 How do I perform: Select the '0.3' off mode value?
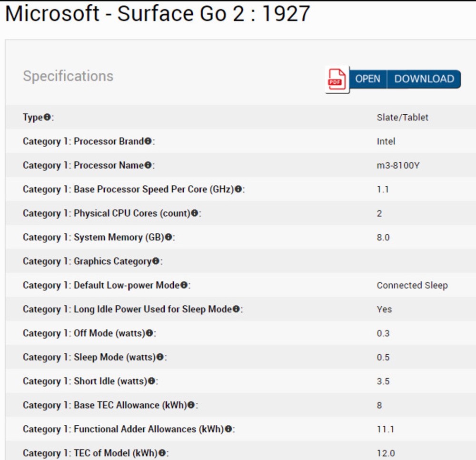pos(383,333)
